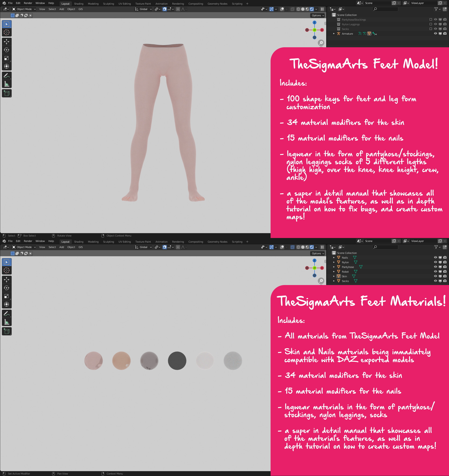Switch to Sculpting workspace tab in upper window
This screenshot has width=449, height=476.
109,4
